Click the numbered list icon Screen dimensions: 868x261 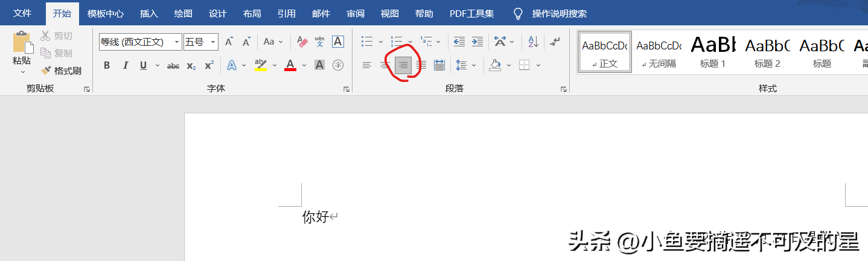pos(397,42)
